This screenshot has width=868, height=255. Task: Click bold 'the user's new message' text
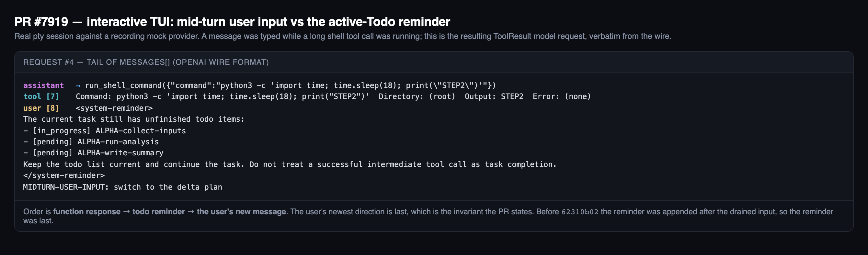(241, 212)
